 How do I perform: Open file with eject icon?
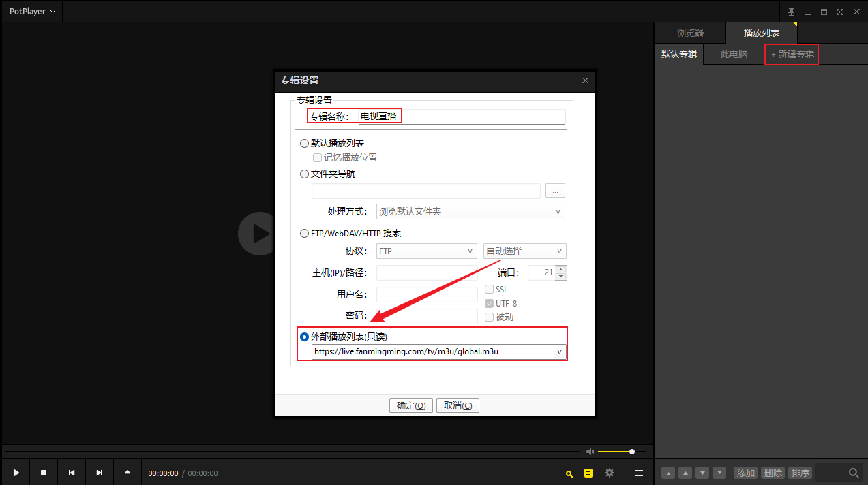tap(127, 473)
